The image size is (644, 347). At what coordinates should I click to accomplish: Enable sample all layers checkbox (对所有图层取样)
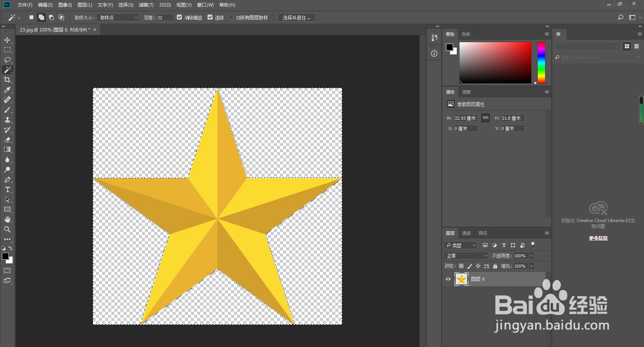coord(231,17)
